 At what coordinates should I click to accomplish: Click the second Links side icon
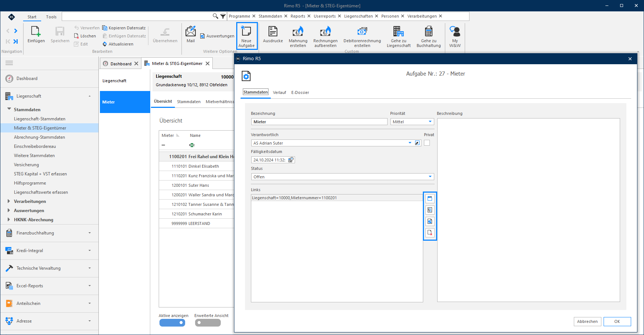pyautogui.click(x=430, y=210)
